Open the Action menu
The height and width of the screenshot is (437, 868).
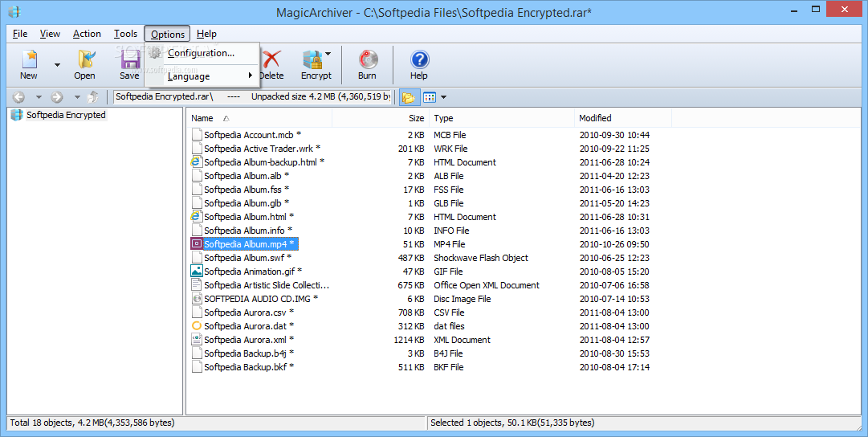pos(87,34)
